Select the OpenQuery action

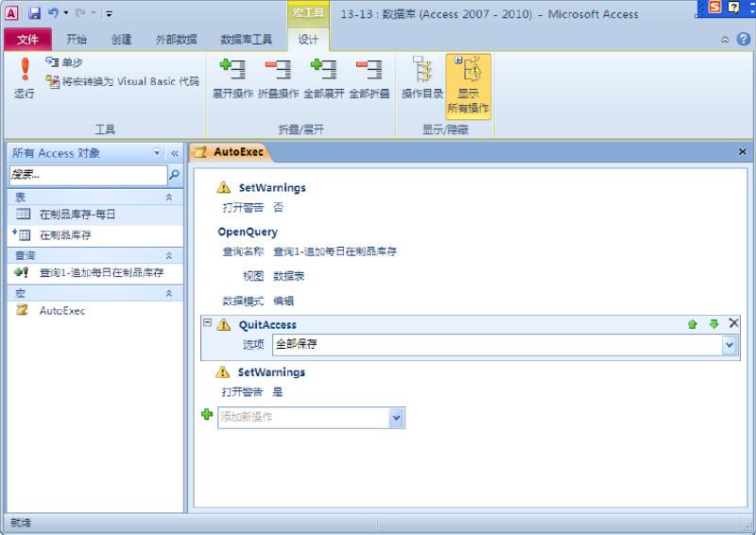(x=248, y=232)
